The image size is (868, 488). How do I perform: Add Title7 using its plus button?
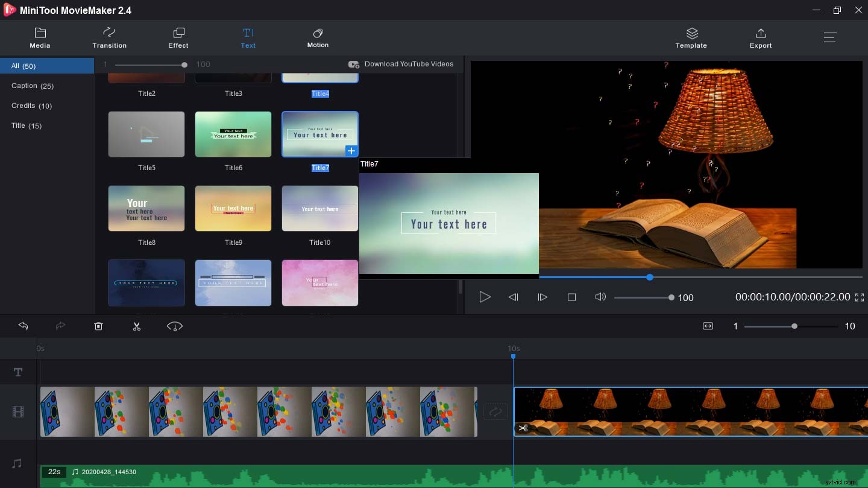(351, 151)
